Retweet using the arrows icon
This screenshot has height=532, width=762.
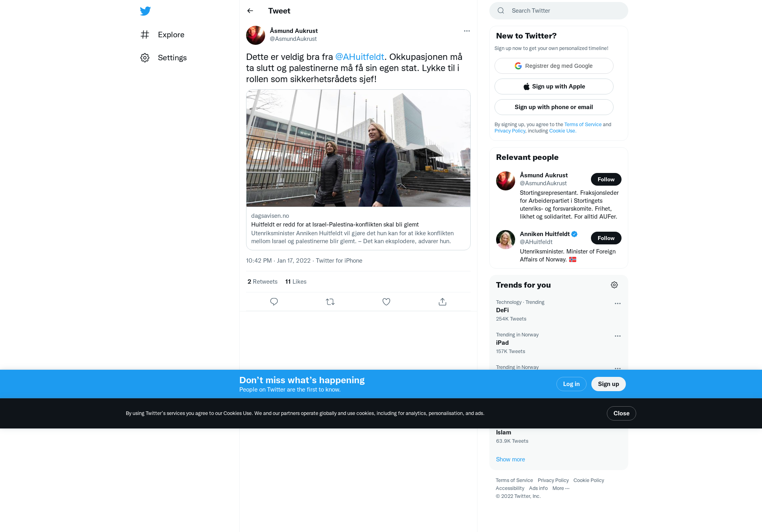(x=330, y=302)
